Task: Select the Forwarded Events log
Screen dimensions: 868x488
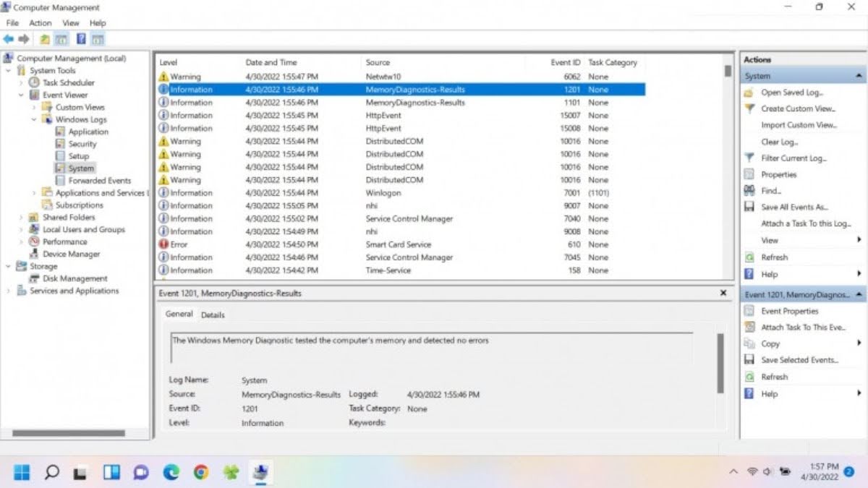Action: 100,181
